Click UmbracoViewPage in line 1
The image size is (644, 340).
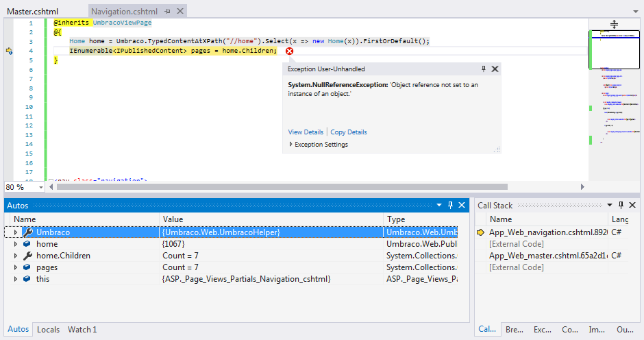[x=122, y=23]
